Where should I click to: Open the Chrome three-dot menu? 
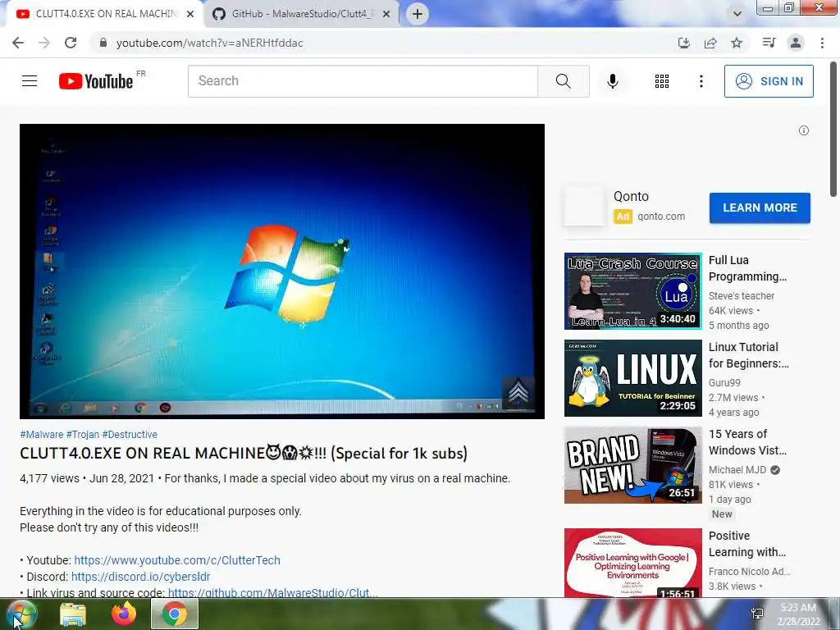822,43
